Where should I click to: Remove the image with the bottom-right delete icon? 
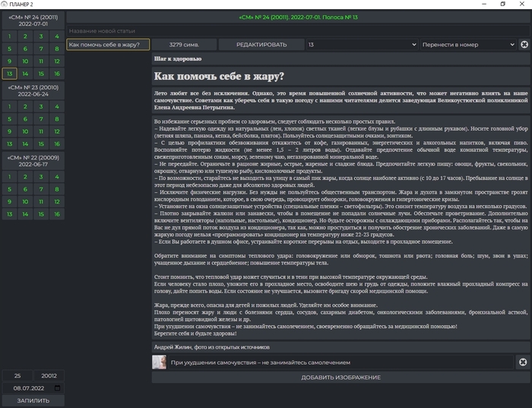[523, 362]
